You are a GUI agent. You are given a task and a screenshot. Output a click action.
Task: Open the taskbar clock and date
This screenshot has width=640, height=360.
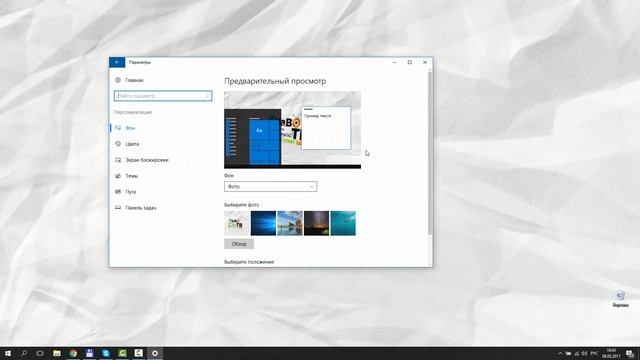[x=611, y=353]
